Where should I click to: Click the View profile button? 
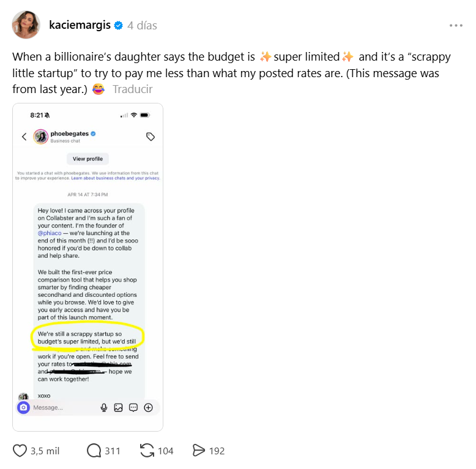point(87,159)
